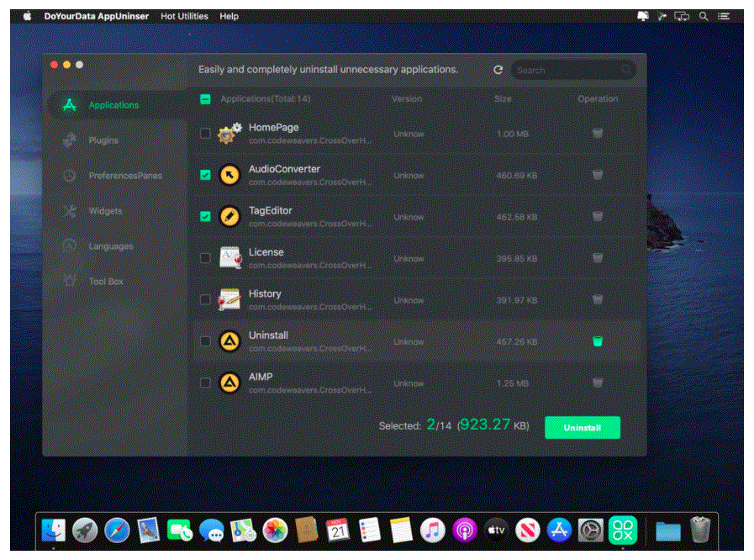Click the Operation column header
The width and height of the screenshot is (754, 560).
point(598,98)
